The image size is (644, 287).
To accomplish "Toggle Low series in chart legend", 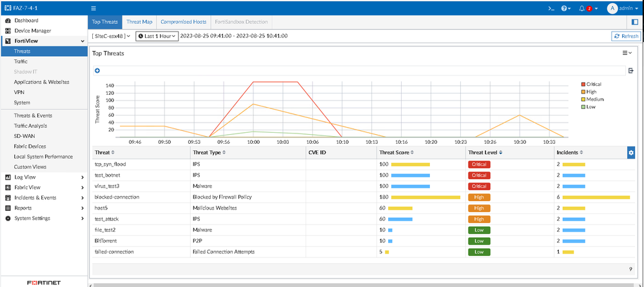I will point(590,107).
